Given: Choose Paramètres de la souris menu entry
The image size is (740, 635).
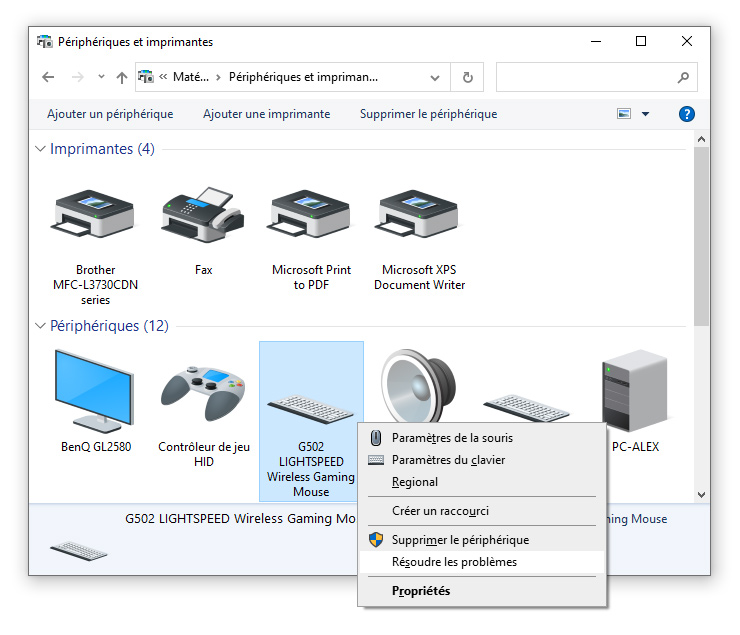Looking at the screenshot, I should pos(482,438).
